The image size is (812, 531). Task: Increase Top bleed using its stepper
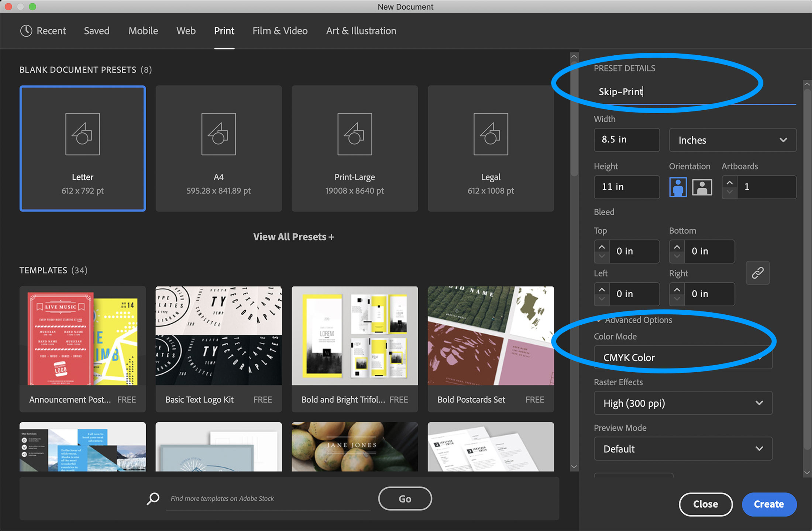coord(601,246)
